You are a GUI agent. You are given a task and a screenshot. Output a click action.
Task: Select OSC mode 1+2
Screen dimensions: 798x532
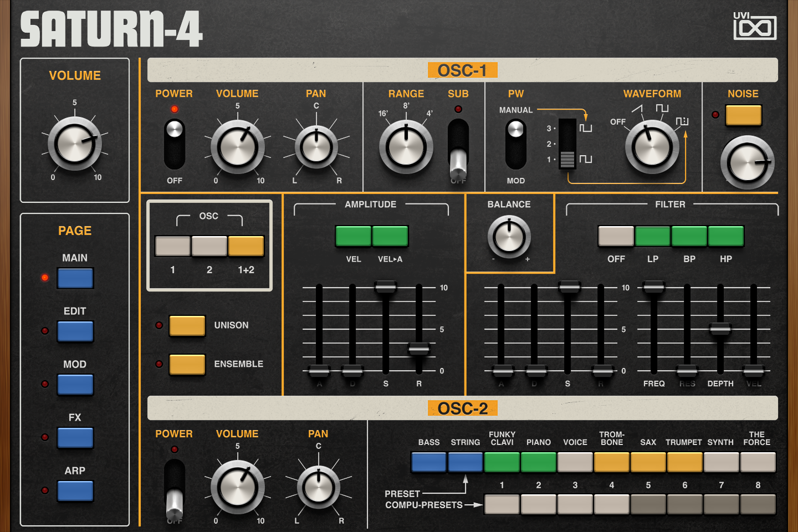coord(247,245)
